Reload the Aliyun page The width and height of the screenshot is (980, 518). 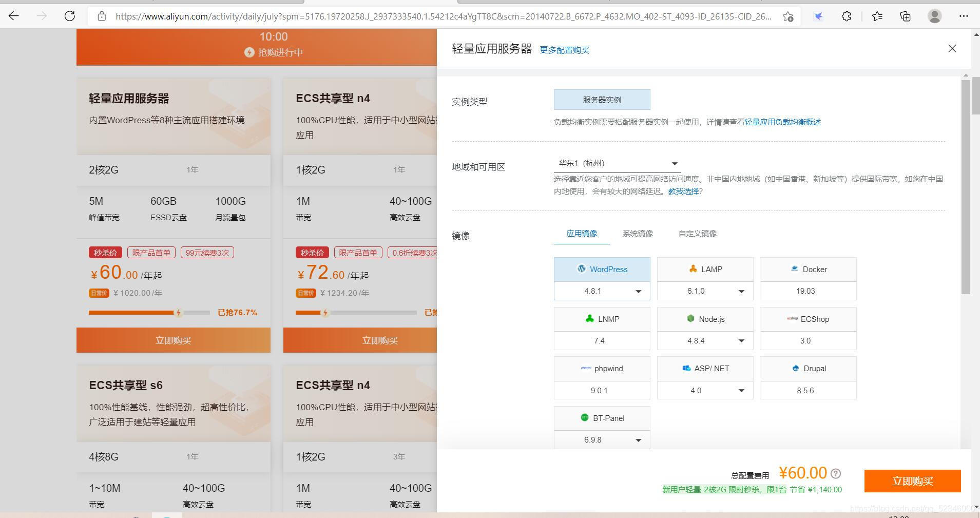click(70, 16)
